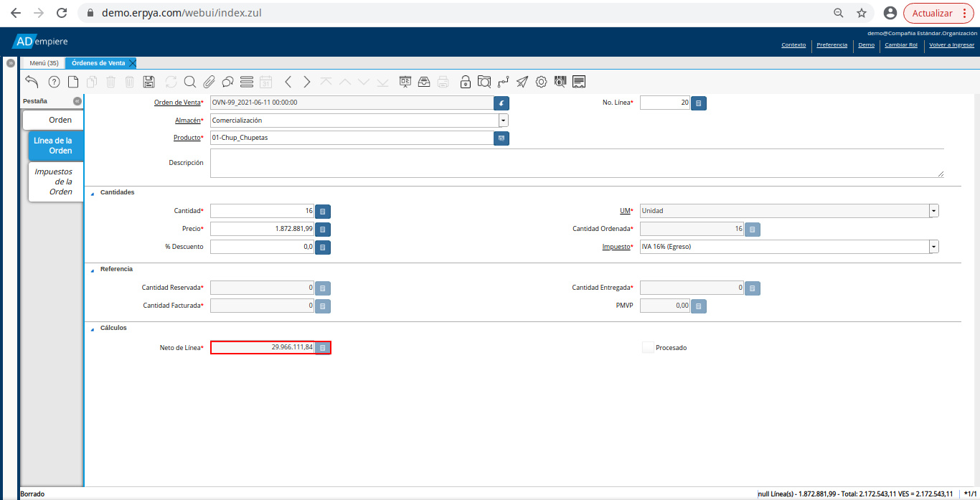The height and width of the screenshot is (500, 980).
Task: Open product info barcode-magnifier icon
Action: (x=560, y=82)
